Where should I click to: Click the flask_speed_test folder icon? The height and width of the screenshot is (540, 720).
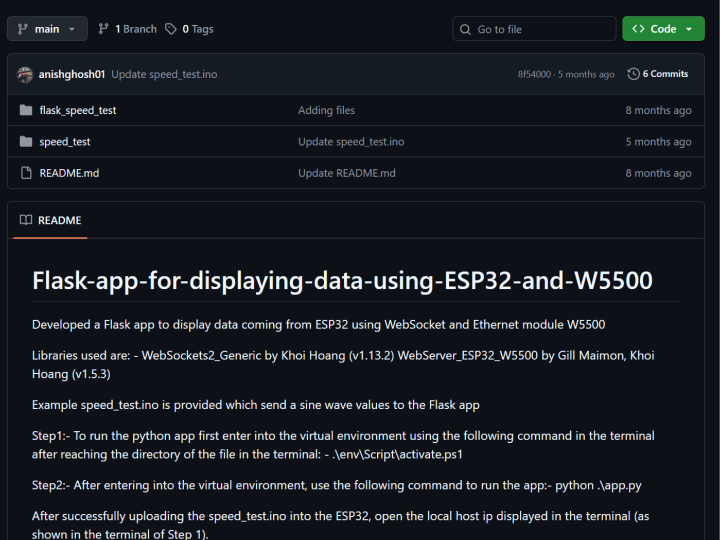click(26, 110)
